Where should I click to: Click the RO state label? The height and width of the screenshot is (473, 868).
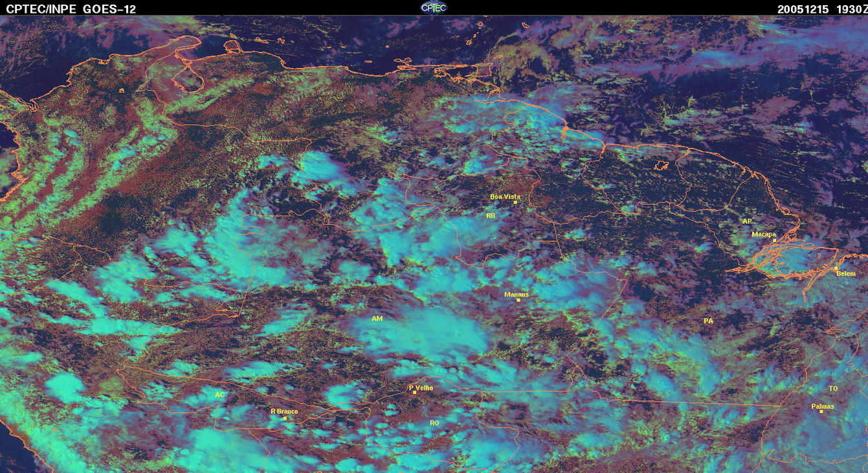434,423
